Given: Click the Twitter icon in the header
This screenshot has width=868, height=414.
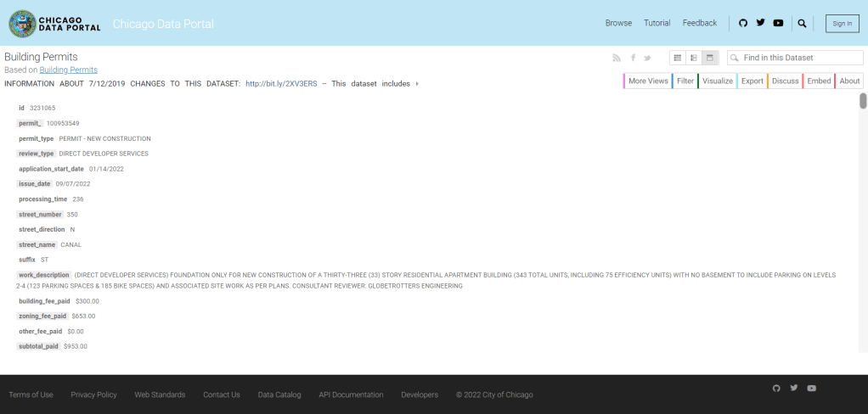Looking at the screenshot, I should [760, 23].
